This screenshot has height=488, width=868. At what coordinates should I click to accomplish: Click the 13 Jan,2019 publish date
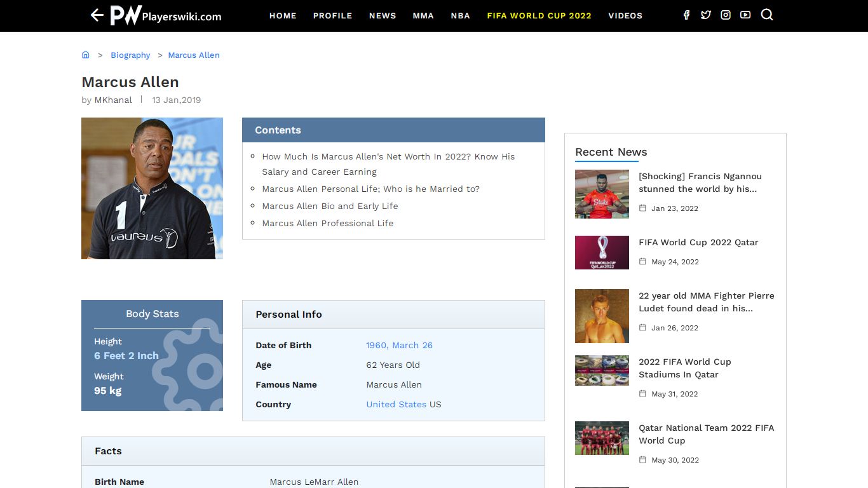177,100
